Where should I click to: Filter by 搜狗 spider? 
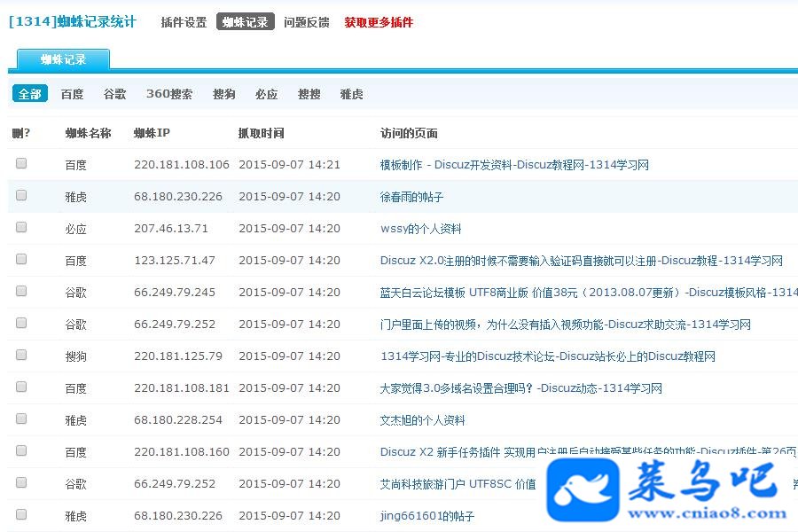tap(224, 94)
